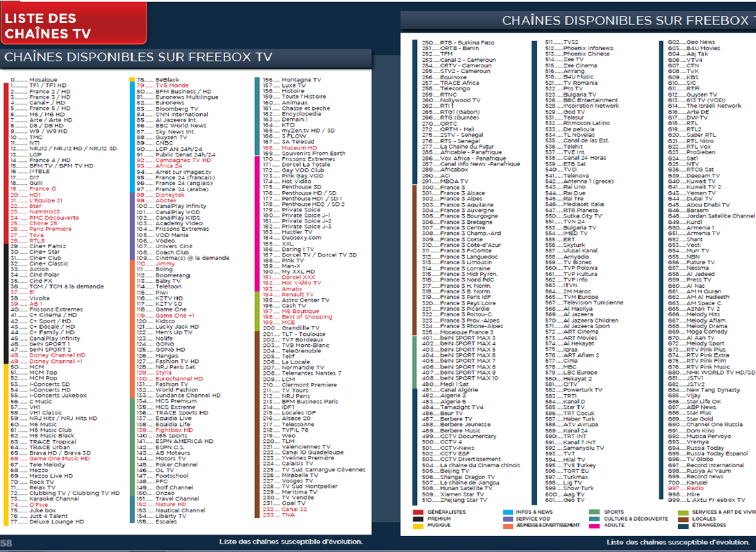
Task: Select channel 401 'beIN SPORT MAX 3'
Action: click(x=459, y=339)
